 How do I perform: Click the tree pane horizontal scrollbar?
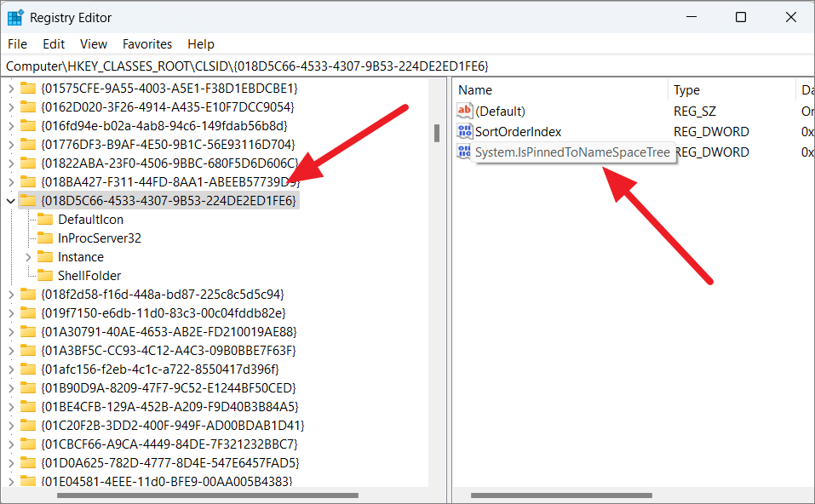pos(208,495)
